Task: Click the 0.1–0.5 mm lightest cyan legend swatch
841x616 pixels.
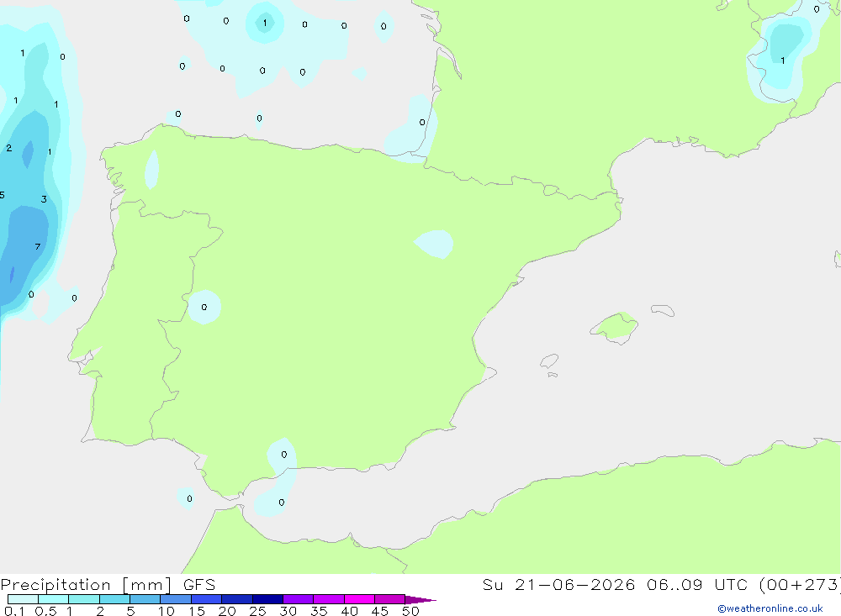Action: [x=23, y=599]
